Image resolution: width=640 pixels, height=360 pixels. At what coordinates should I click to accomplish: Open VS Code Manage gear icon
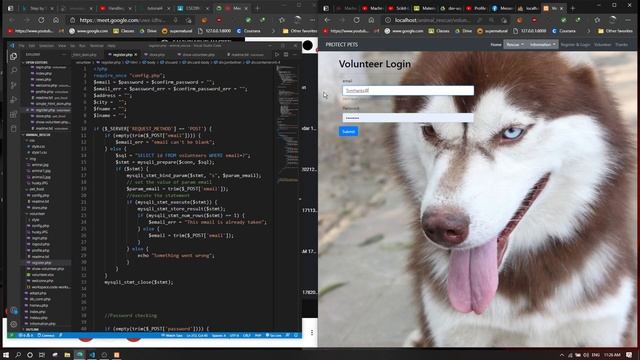(13, 324)
